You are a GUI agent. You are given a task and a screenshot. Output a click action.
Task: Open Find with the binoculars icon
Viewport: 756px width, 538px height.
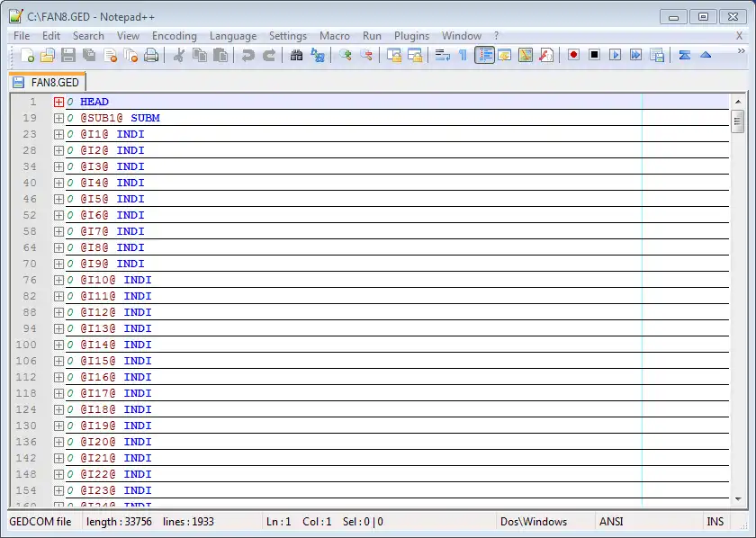tap(296, 56)
